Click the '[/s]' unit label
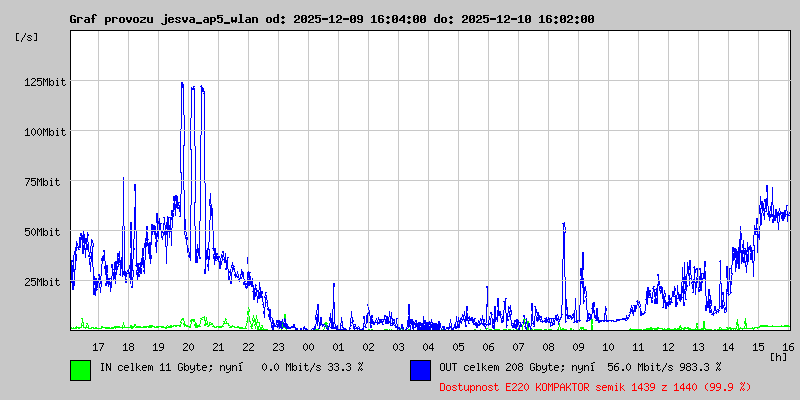The height and width of the screenshot is (400, 800). pos(27,37)
